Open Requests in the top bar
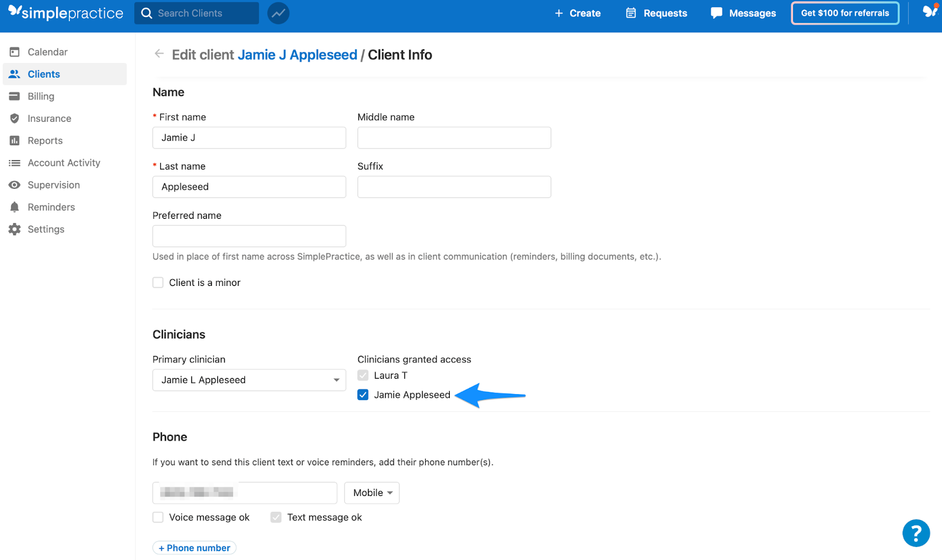The image size is (942, 560). (x=665, y=13)
